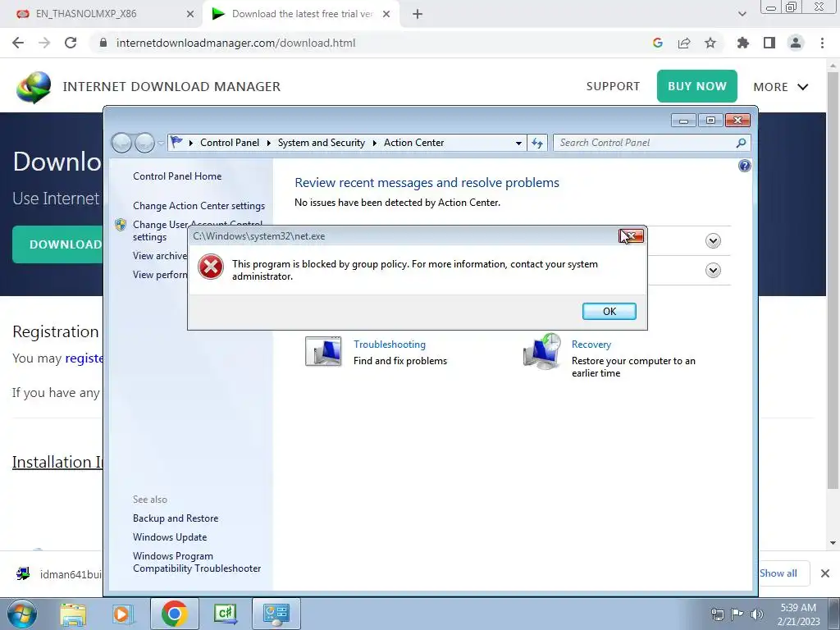Screen dimensions: 840x630
Task: Open a new Chrome tab
Action: (x=418, y=15)
